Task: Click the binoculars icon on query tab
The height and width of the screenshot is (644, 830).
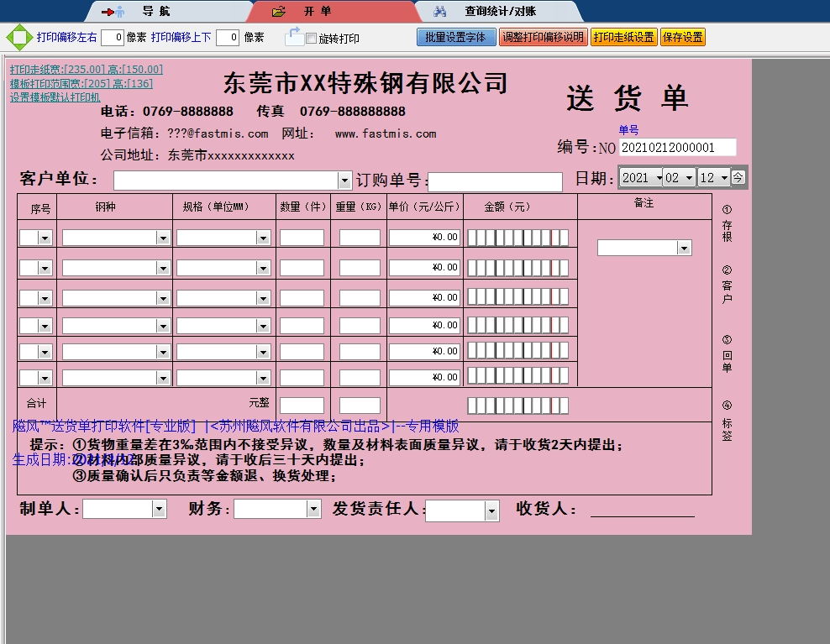Action: coord(439,12)
